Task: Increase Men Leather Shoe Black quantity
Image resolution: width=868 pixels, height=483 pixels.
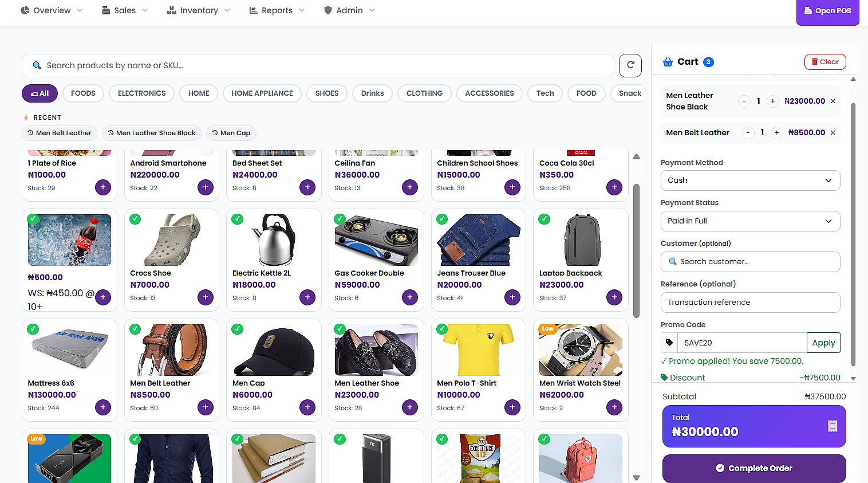Action: [x=773, y=101]
